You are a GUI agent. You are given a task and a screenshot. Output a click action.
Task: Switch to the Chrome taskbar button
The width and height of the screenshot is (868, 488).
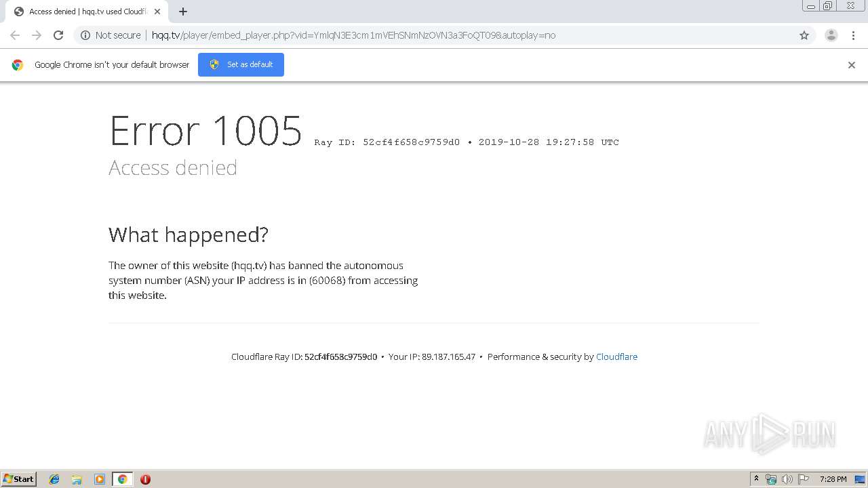point(122,479)
